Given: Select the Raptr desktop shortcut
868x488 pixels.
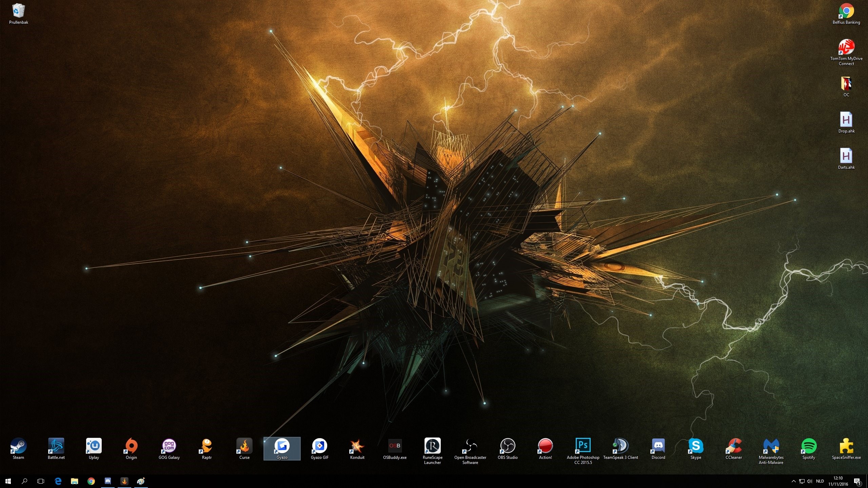Looking at the screenshot, I should coord(207,449).
